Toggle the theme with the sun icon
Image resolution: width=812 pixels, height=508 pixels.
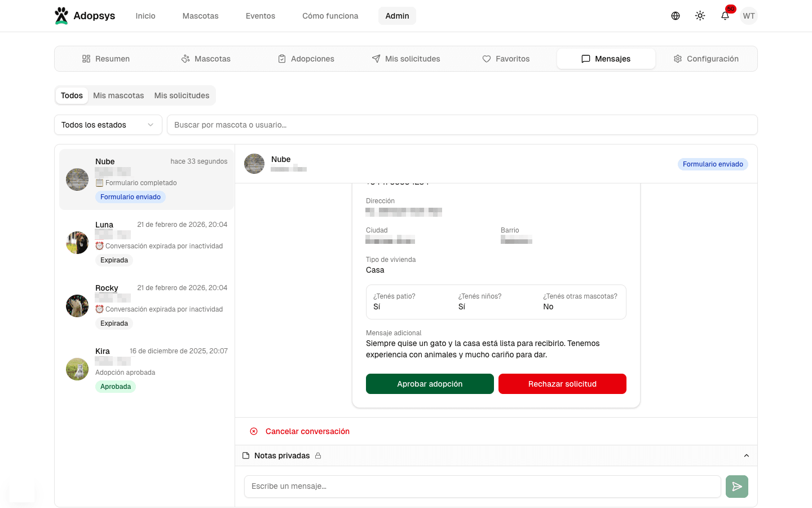(700, 16)
